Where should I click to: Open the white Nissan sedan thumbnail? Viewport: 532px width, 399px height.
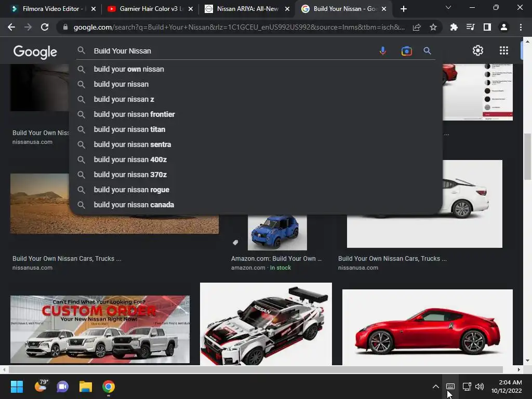[x=472, y=204]
